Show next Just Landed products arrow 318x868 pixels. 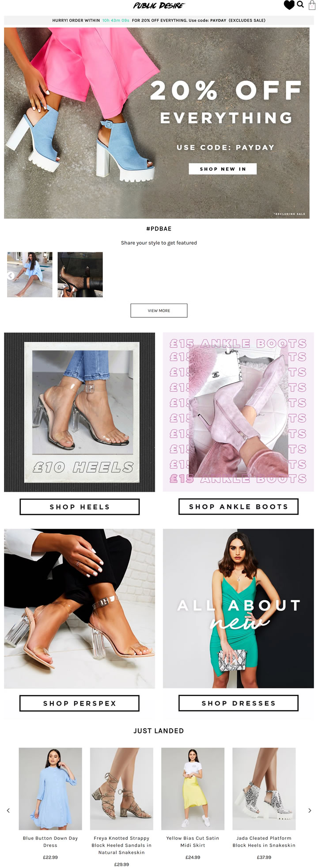tap(310, 811)
